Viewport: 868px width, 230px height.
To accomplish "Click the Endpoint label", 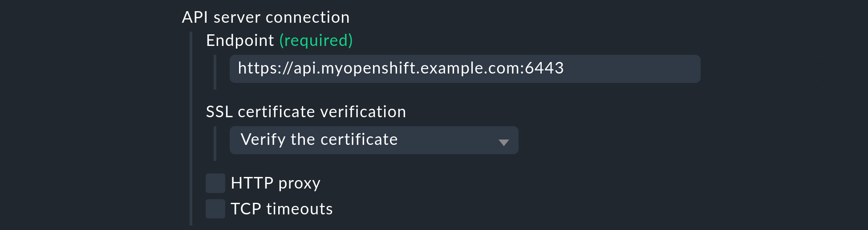I will click(x=240, y=41).
